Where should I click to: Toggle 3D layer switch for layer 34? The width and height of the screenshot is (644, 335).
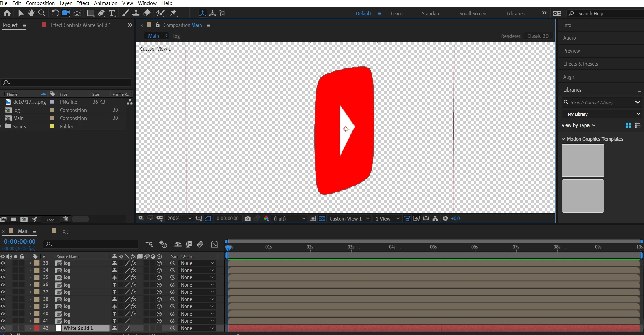pyautogui.click(x=159, y=270)
